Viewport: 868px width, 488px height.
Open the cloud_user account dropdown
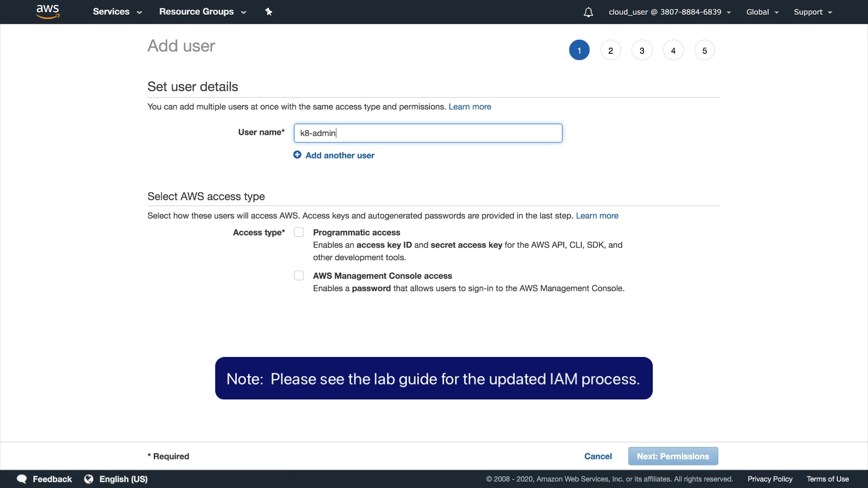pyautogui.click(x=669, y=12)
